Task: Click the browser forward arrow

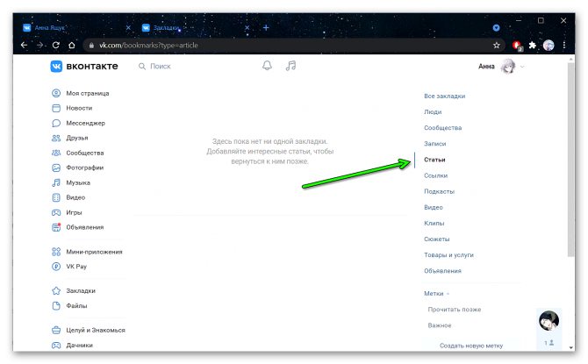Action: tap(40, 46)
